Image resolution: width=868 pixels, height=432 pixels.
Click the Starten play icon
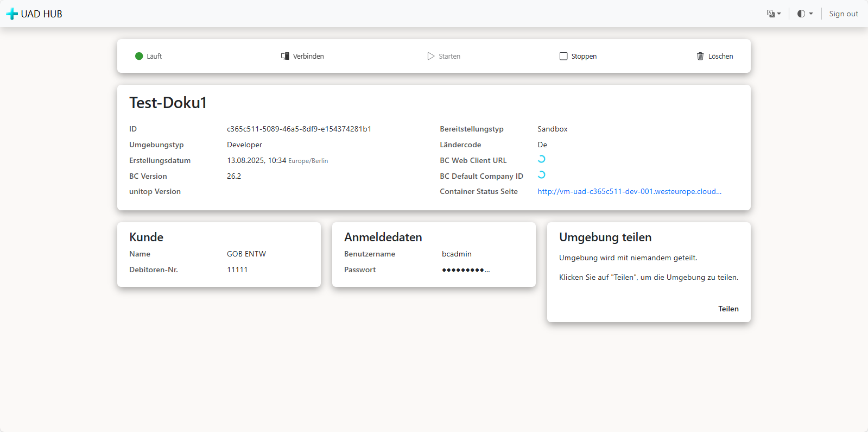(x=431, y=56)
